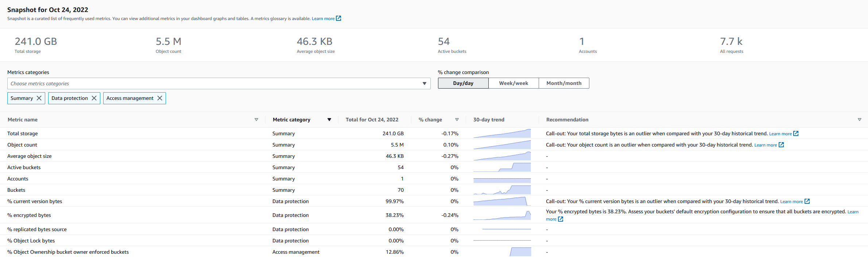This screenshot has width=868, height=257.
Task: Click external link icon beside snapshot description
Action: click(338, 18)
